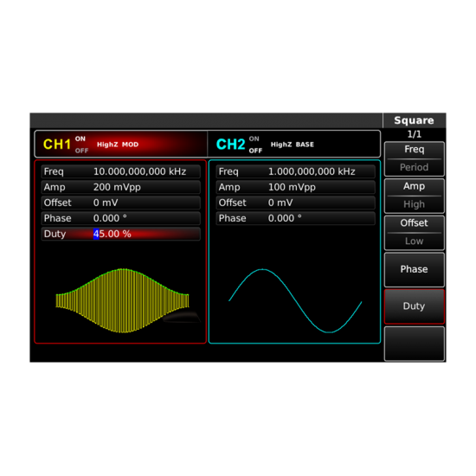
Task: Click the empty bottom softkey
Action: point(414,344)
